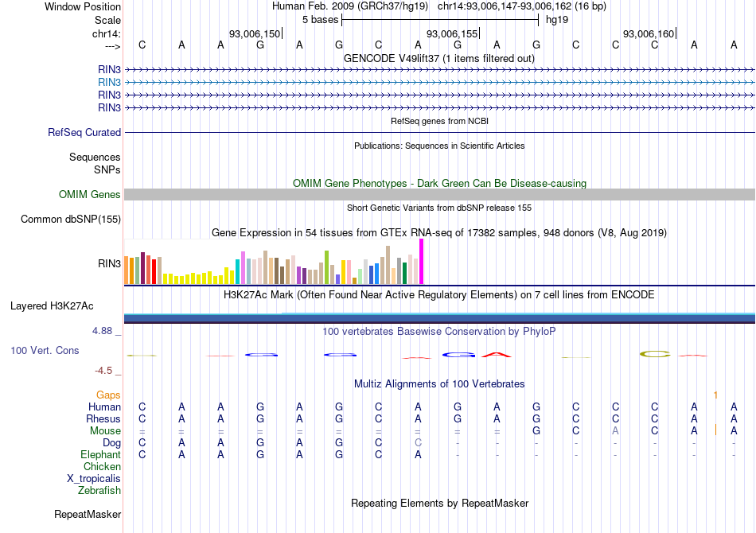Select the Zebrafish alignment row label
Viewport: 756px width, 533px height.
(99, 491)
